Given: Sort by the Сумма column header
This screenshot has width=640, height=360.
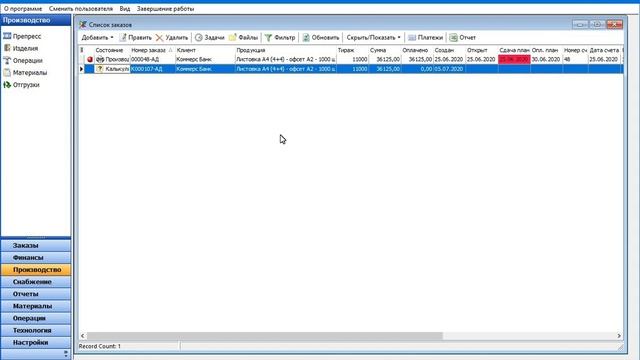Looking at the screenshot, I should coord(385,50).
